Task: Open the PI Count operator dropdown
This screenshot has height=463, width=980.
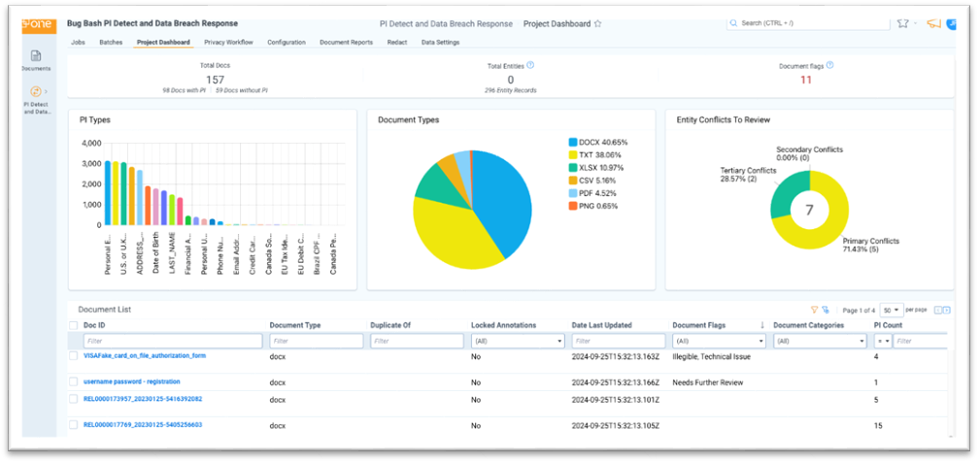Action: point(883,341)
